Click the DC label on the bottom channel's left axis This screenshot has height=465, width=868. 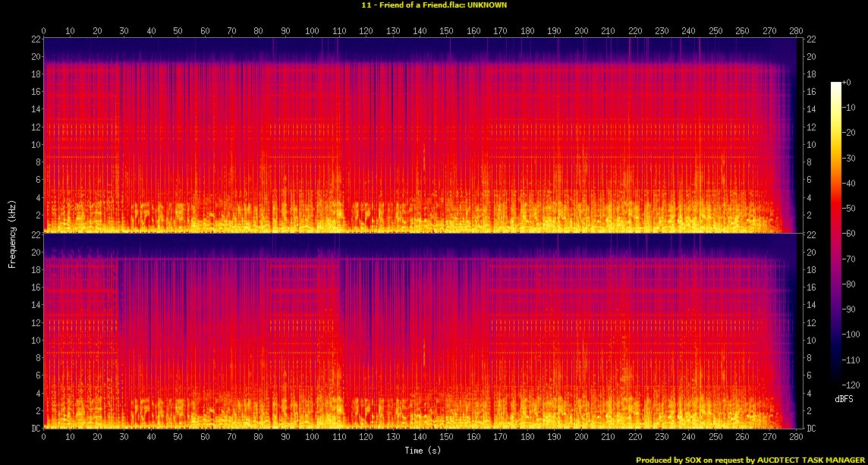pos(35,429)
